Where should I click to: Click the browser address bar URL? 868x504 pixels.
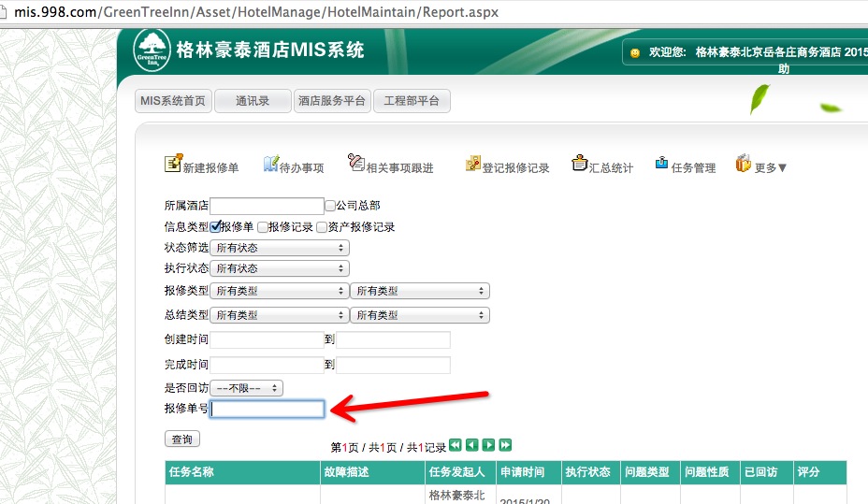(256, 12)
